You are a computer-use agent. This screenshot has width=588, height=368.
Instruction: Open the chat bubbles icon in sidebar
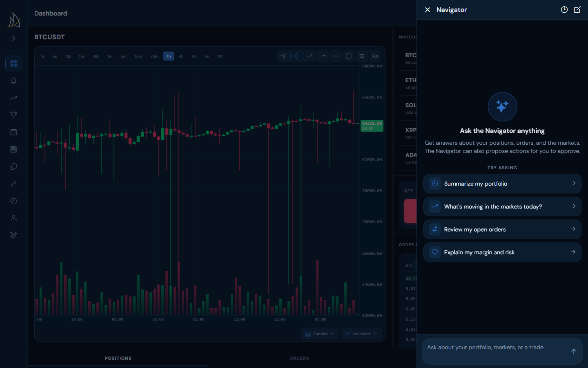[13, 166]
